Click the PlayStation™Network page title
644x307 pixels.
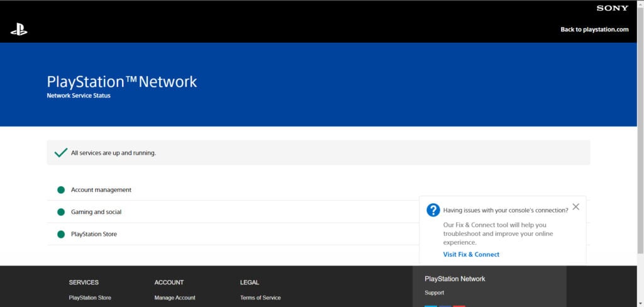[122, 82]
